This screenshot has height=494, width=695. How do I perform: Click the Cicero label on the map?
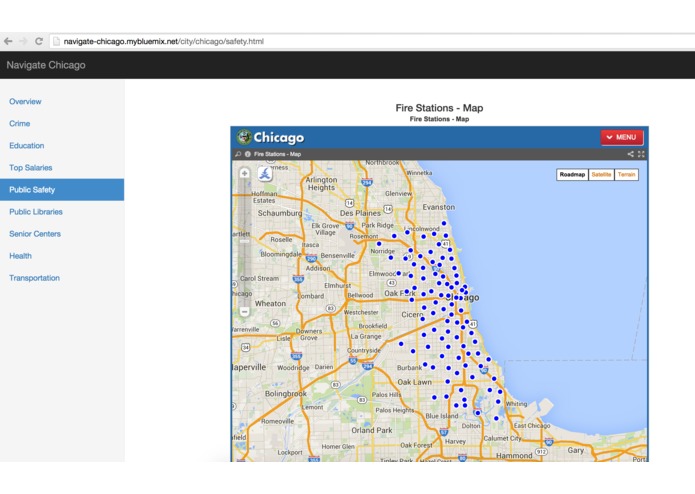(412, 315)
